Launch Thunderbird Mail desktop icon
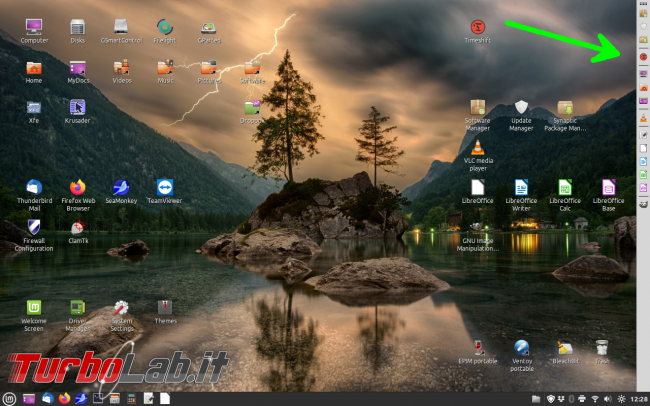This screenshot has width=650, height=406. coord(34,187)
